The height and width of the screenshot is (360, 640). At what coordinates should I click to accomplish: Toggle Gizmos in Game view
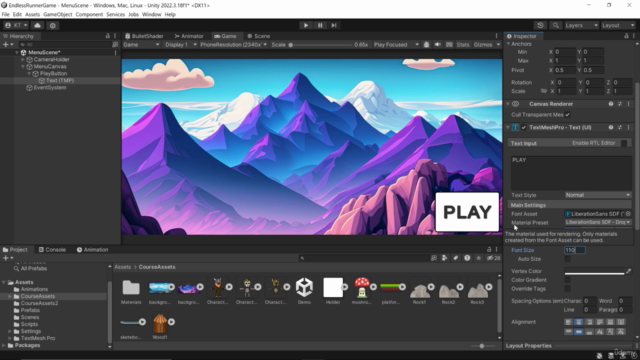tap(483, 44)
